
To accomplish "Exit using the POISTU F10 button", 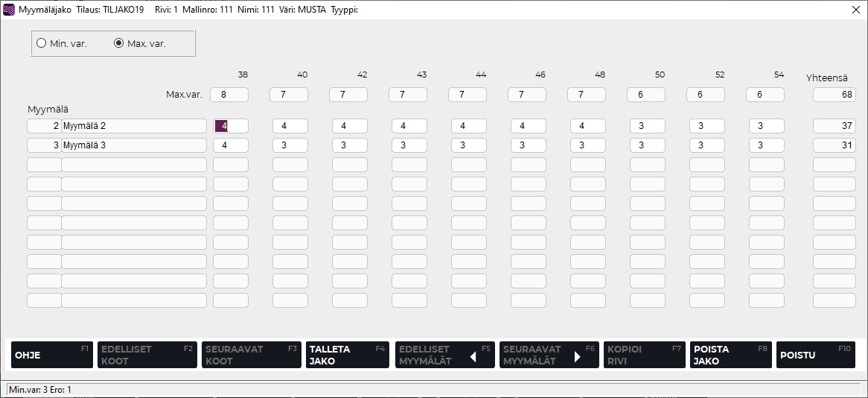I will (815, 355).
